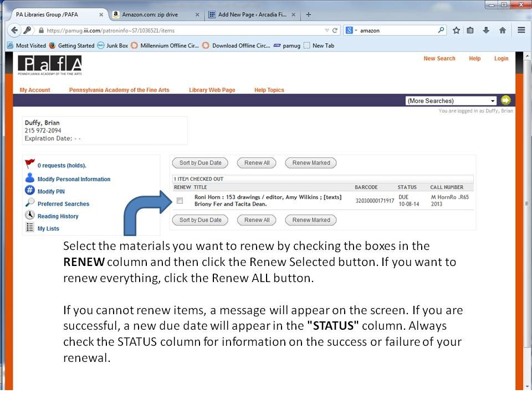Open Reading History via its sidebar icon
Image resolution: width=532 pixels, height=399 pixels.
pyautogui.click(x=29, y=216)
